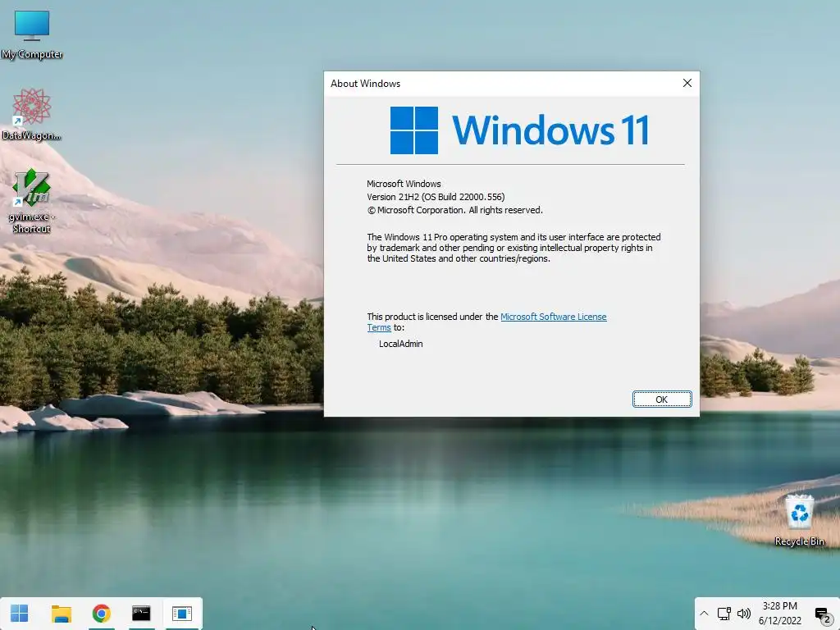Open the My Computer desktop icon
Viewport: 840px width, 630px height.
(x=32, y=34)
